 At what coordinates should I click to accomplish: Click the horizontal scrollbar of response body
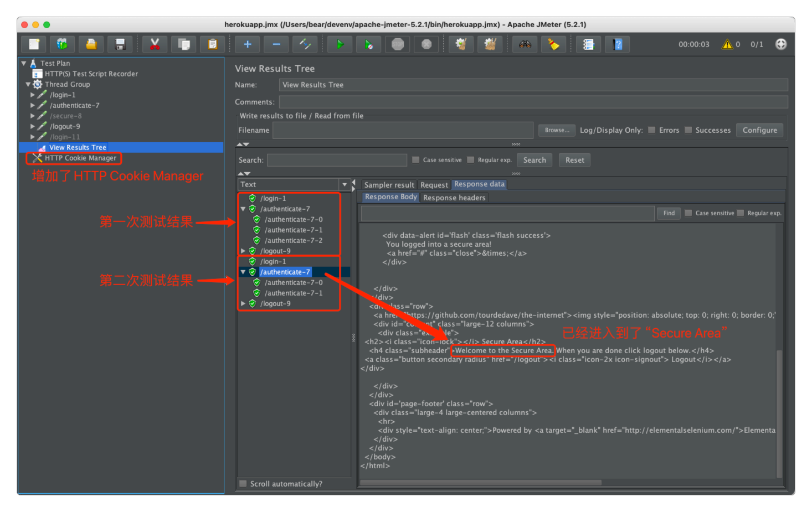(x=480, y=483)
